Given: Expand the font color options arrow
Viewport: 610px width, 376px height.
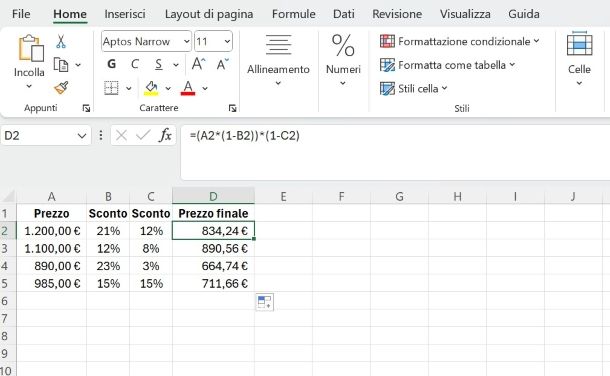Looking at the screenshot, I should 205,89.
